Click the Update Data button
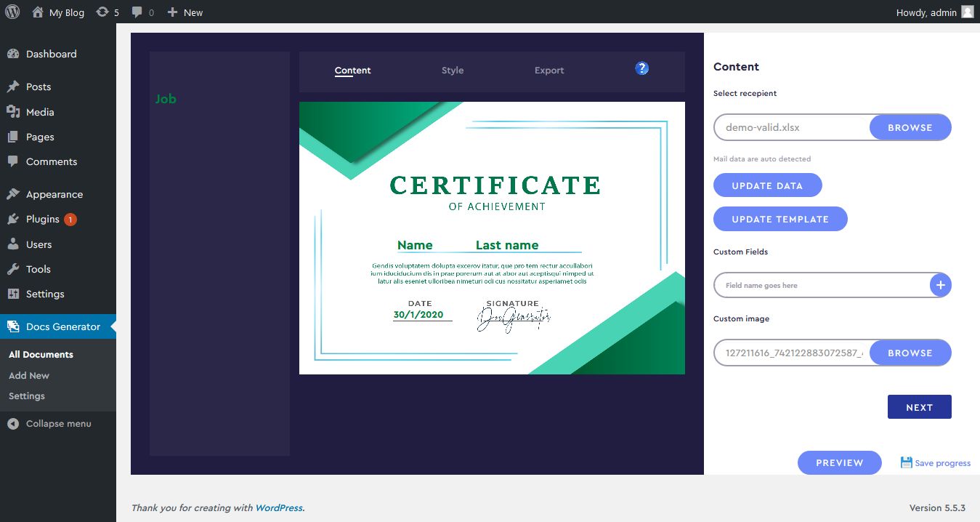 [767, 185]
